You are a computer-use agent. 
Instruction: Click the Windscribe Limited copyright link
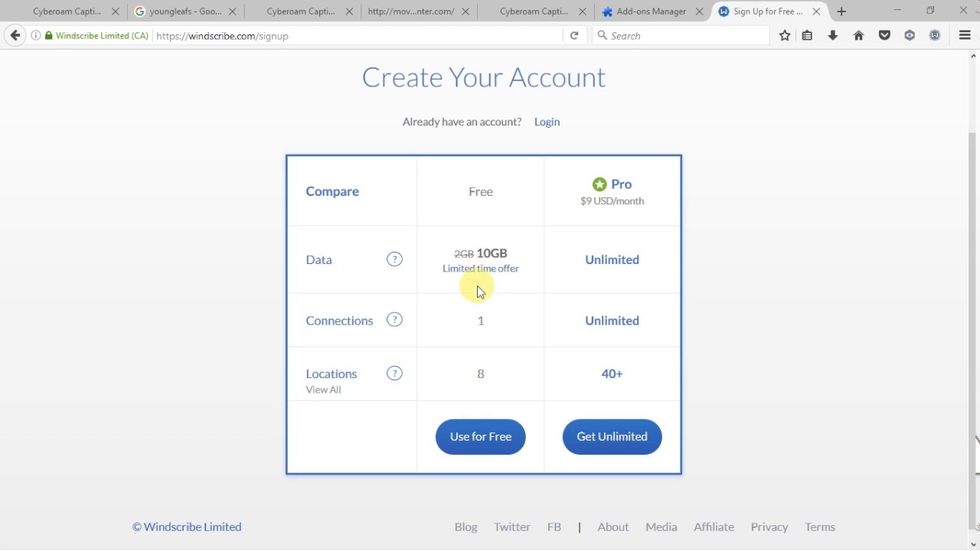click(x=187, y=527)
